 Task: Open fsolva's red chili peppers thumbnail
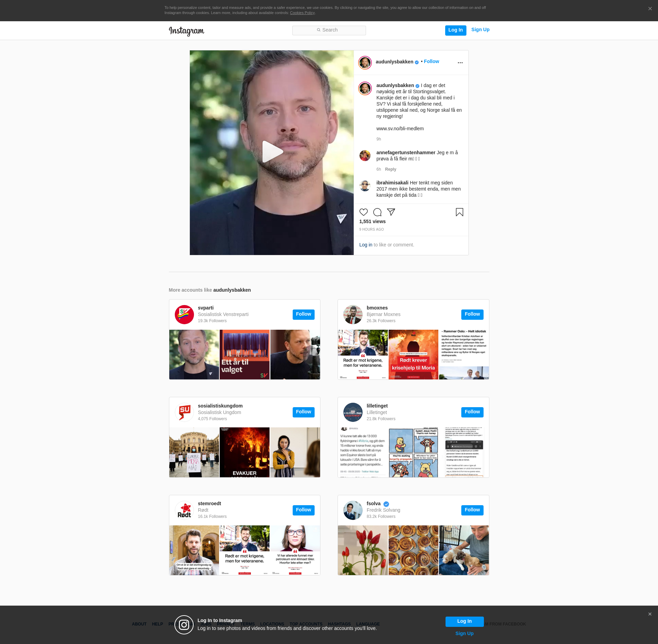tap(363, 550)
